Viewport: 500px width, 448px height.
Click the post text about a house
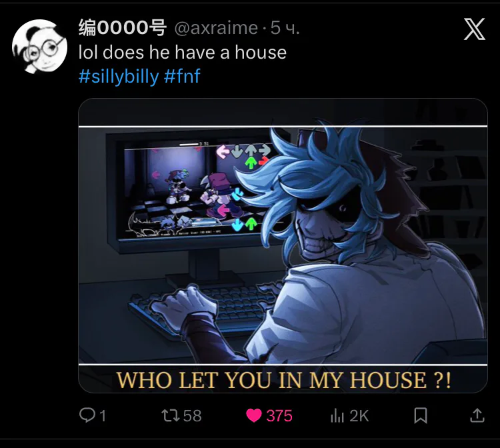click(x=183, y=52)
